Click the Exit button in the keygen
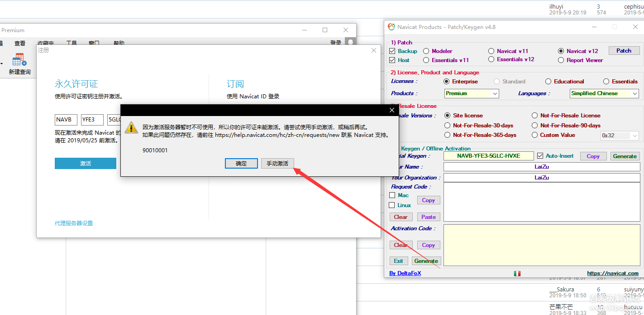Viewport: 644px width, 315px height. coord(398,261)
